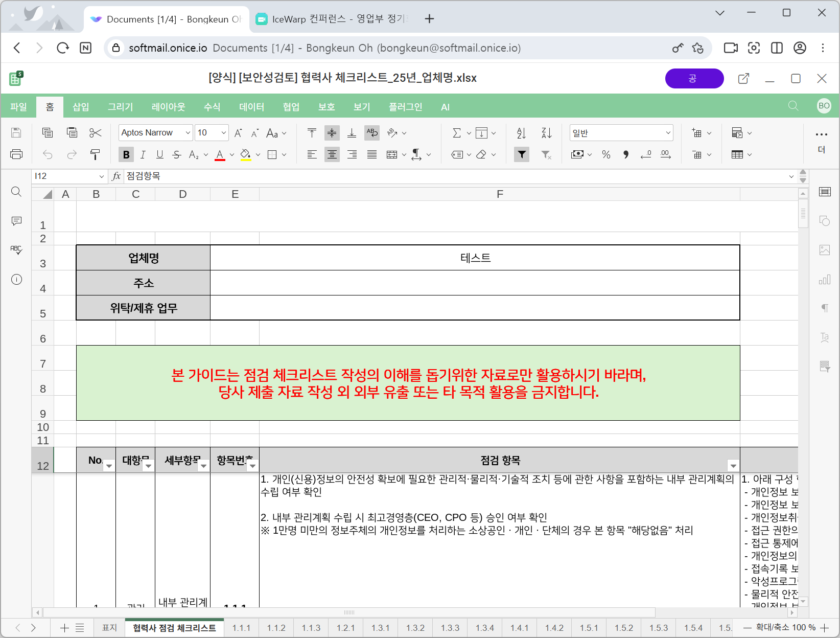Click the add new sheet plus button
Screen dimensions: 840x638
coord(64,628)
